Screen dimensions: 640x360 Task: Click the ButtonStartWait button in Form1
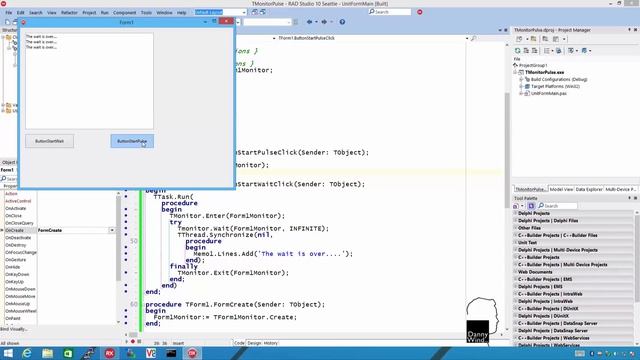point(49,141)
